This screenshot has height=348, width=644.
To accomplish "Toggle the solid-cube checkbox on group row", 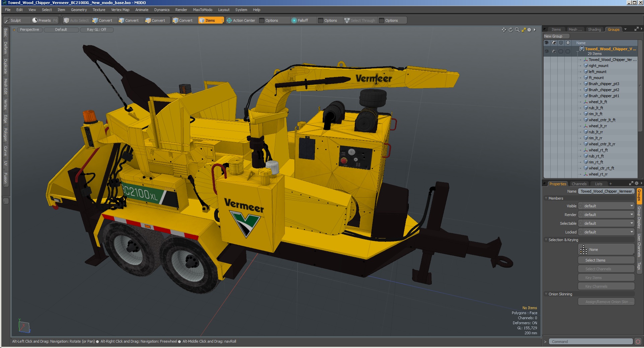I will click(568, 51).
